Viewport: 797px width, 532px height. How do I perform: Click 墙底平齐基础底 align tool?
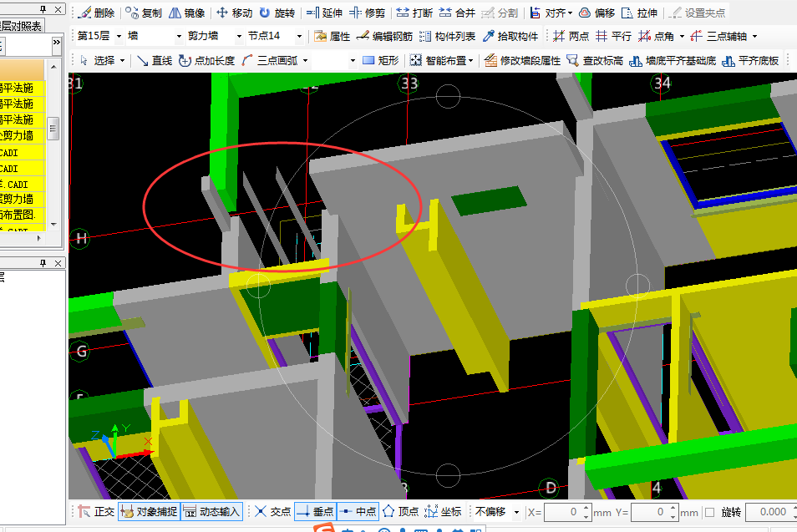[673, 60]
